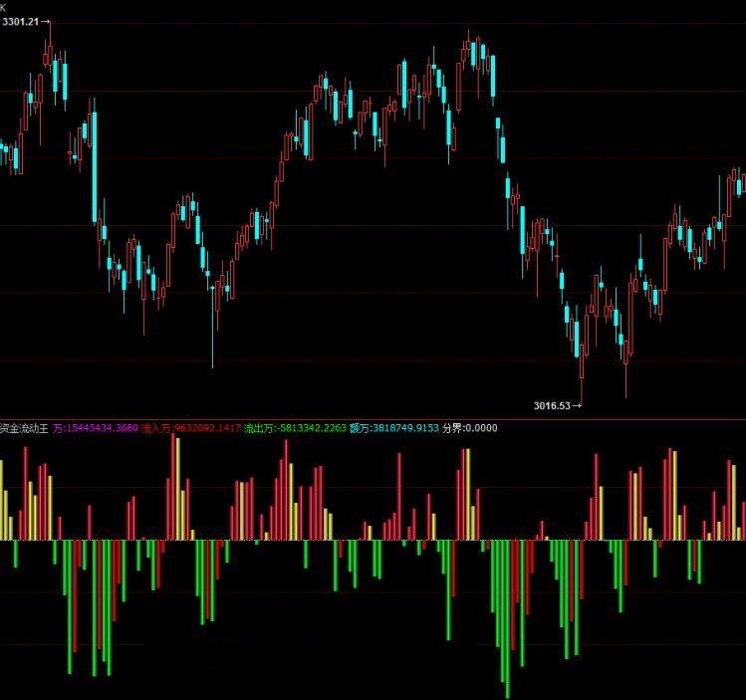Click the red 流入万:9632092.1417 inflow value
Viewport: 746px width, 700px height.
point(191,428)
